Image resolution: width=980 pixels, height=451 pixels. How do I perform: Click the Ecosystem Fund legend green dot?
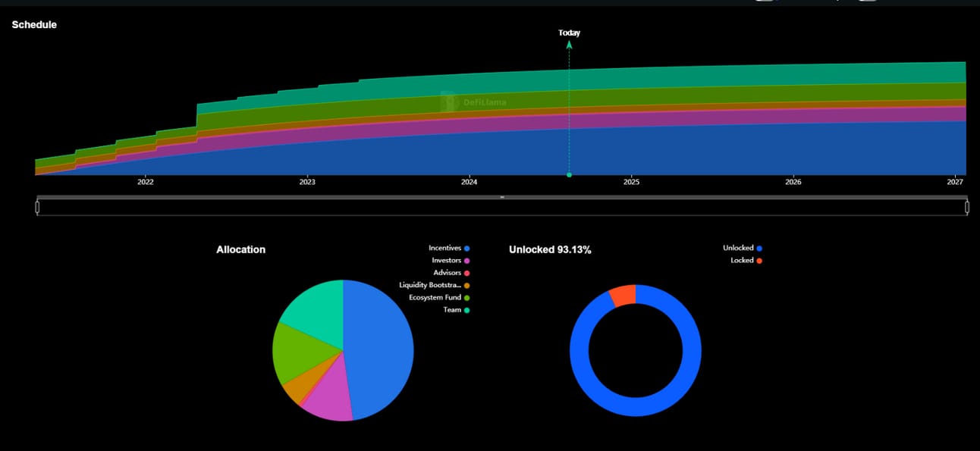[x=467, y=298]
